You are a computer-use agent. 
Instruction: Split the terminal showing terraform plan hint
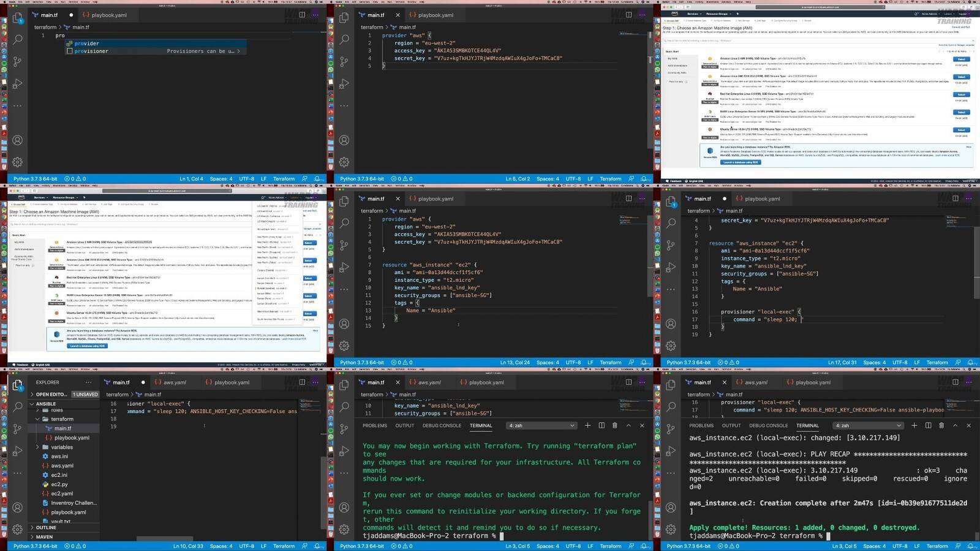click(601, 425)
